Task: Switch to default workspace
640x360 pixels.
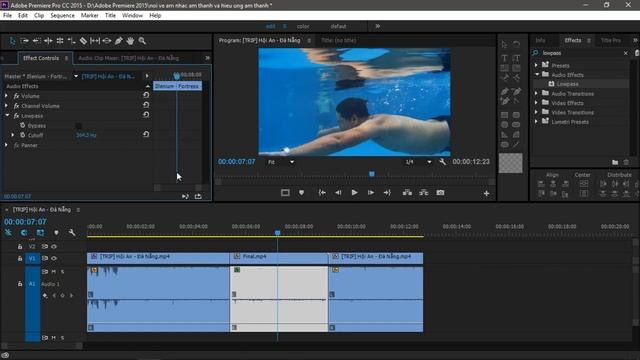Action: coord(338,26)
